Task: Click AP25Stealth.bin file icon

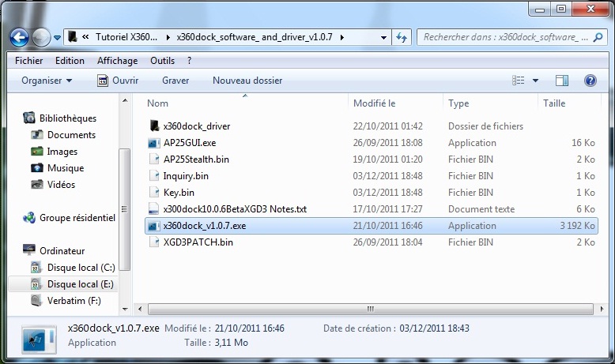Action: pos(154,159)
